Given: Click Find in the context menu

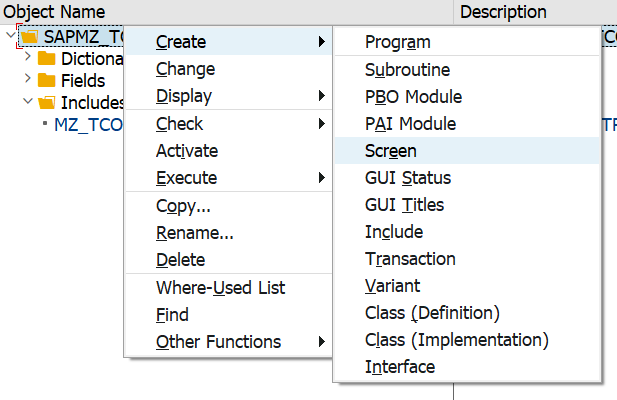Looking at the screenshot, I should tap(229, 315).
